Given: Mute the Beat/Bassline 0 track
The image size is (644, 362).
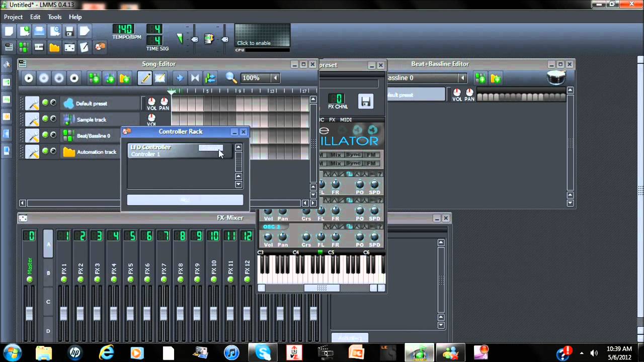Looking at the screenshot, I should click(x=45, y=135).
